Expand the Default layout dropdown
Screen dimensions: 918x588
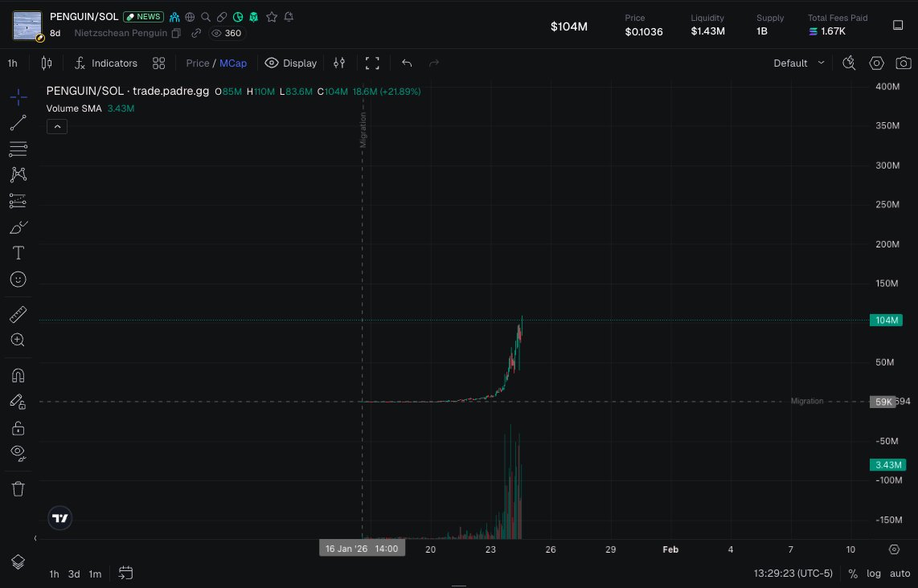click(799, 63)
